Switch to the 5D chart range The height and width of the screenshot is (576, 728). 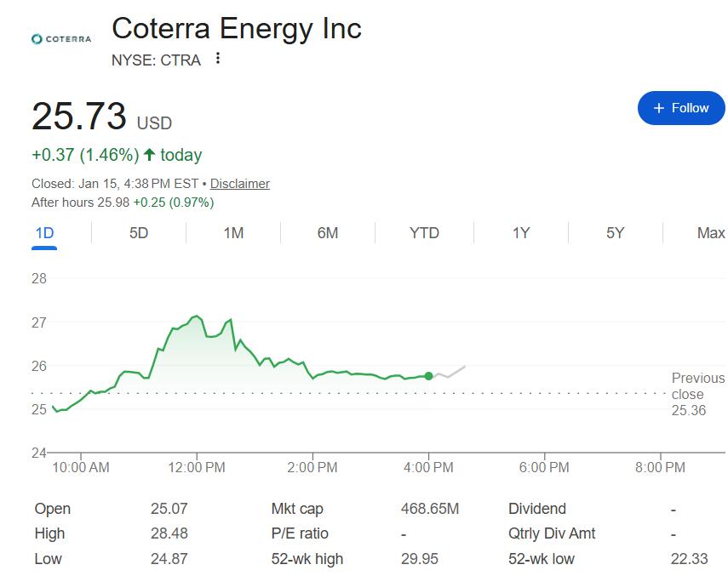pos(139,233)
